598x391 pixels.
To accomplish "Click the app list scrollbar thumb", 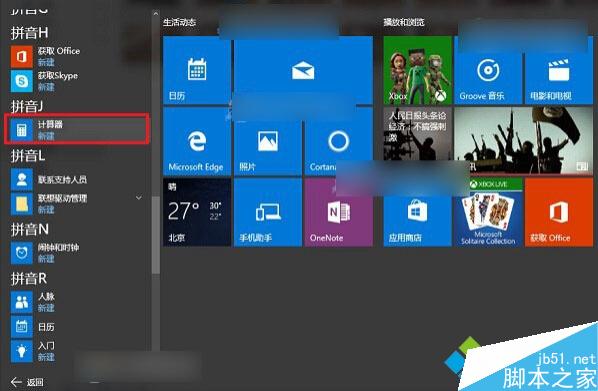I will (155, 235).
